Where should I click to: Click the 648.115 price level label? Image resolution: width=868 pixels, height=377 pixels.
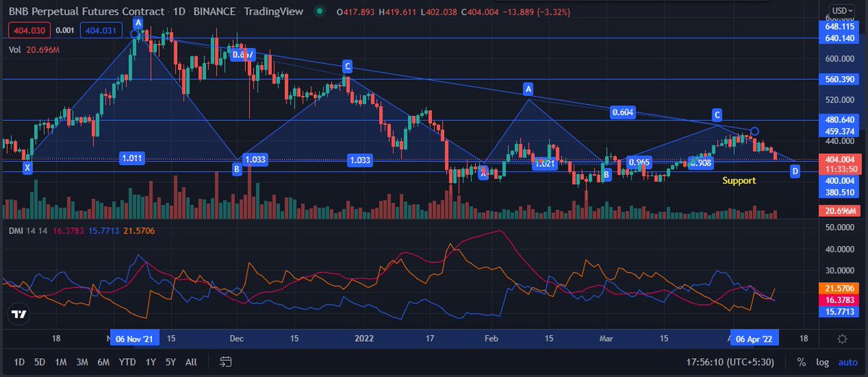840,26
